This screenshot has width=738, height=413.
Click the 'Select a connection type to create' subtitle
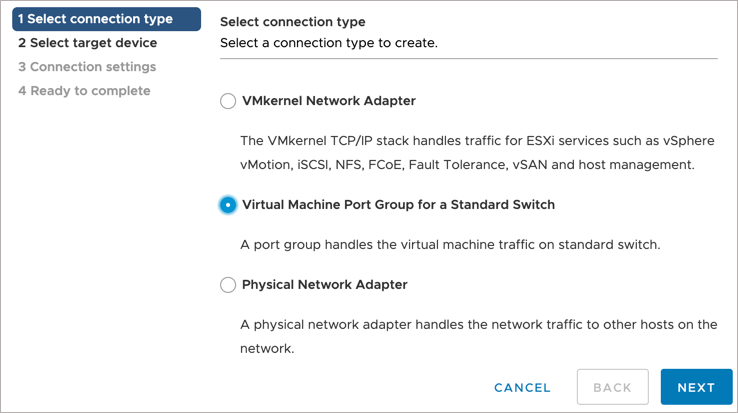click(328, 43)
